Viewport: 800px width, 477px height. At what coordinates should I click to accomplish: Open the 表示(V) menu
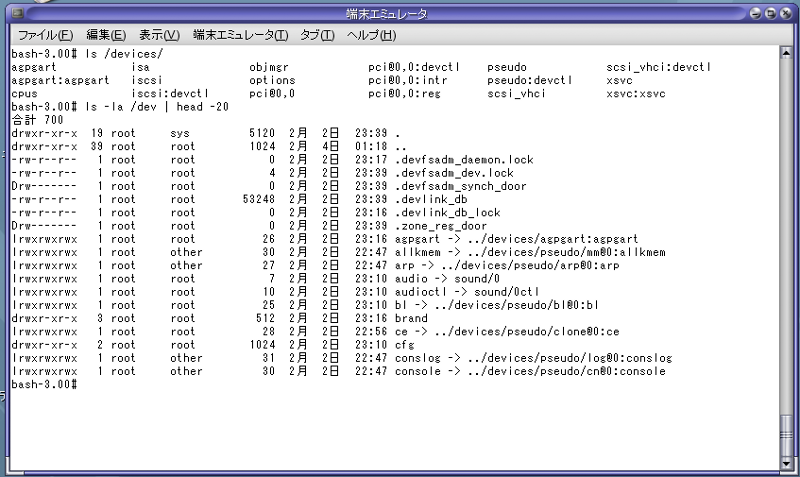pos(160,35)
